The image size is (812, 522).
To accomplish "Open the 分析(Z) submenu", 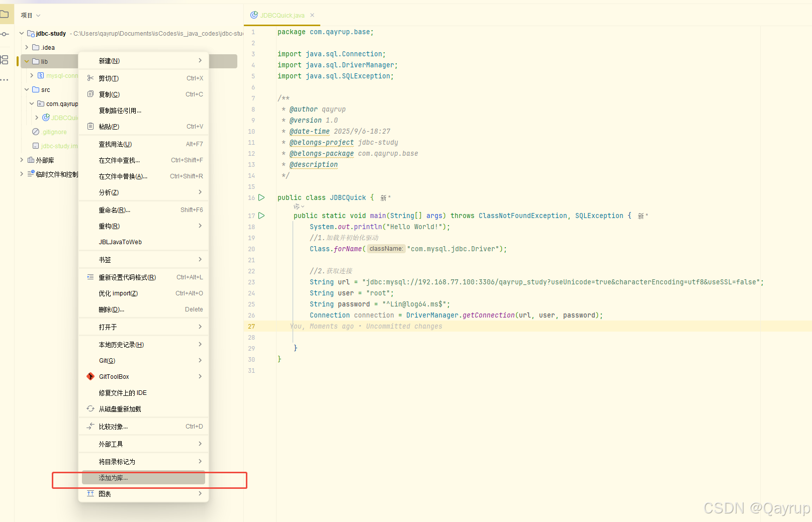I will (144, 192).
